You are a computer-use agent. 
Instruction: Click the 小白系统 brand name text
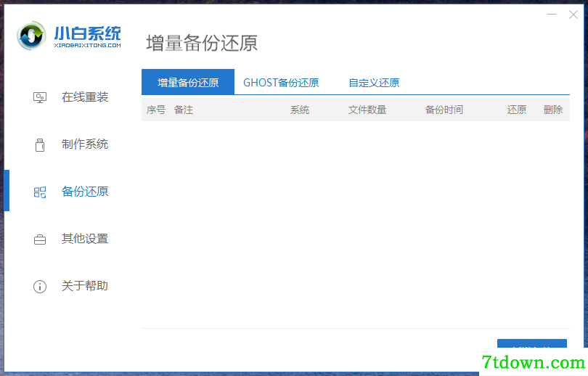click(x=87, y=33)
